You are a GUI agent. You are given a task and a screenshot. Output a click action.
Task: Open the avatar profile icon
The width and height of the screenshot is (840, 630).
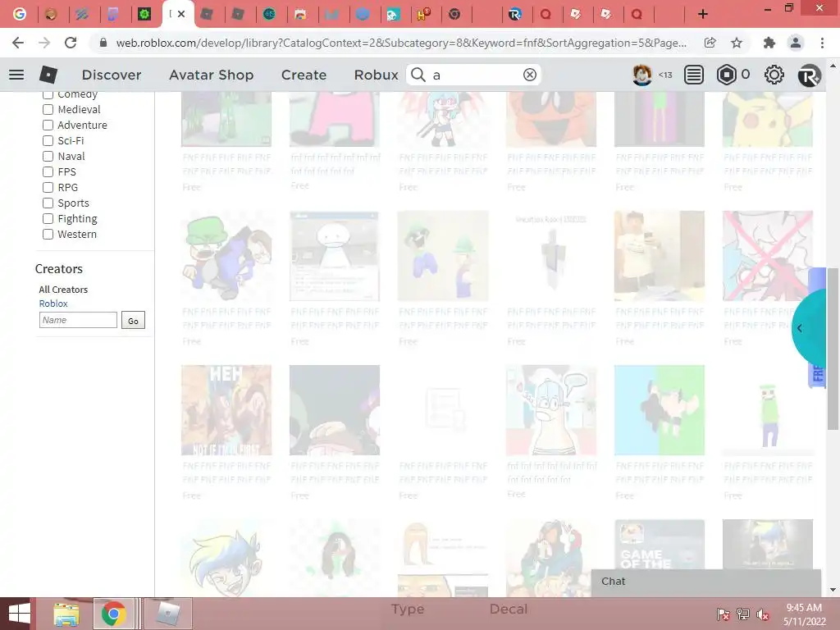[x=642, y=75]
